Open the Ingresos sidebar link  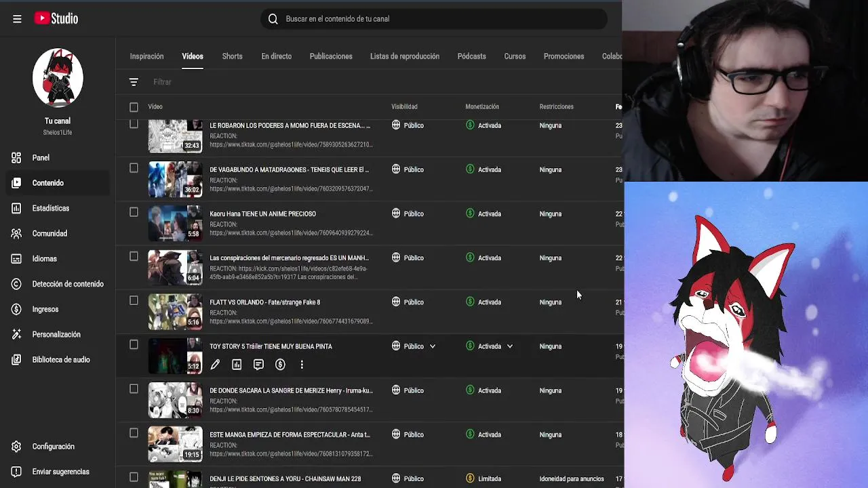click(x=45, y=309)
